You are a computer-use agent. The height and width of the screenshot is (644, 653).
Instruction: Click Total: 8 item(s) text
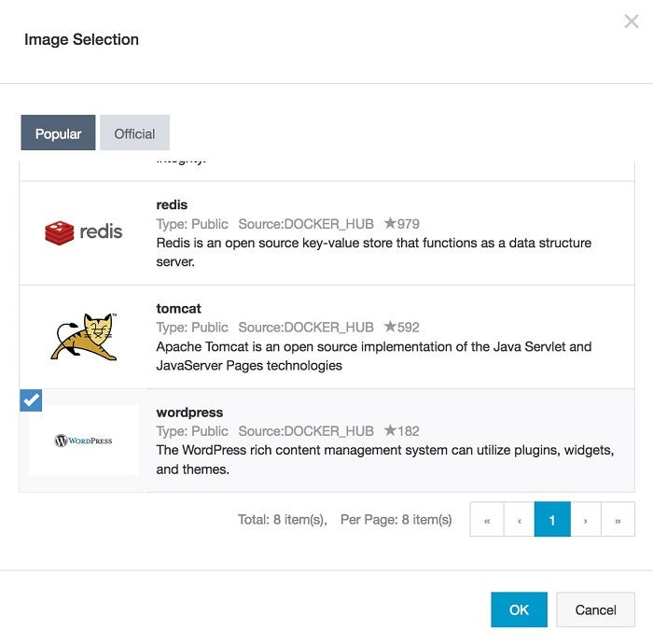point(282,520)
